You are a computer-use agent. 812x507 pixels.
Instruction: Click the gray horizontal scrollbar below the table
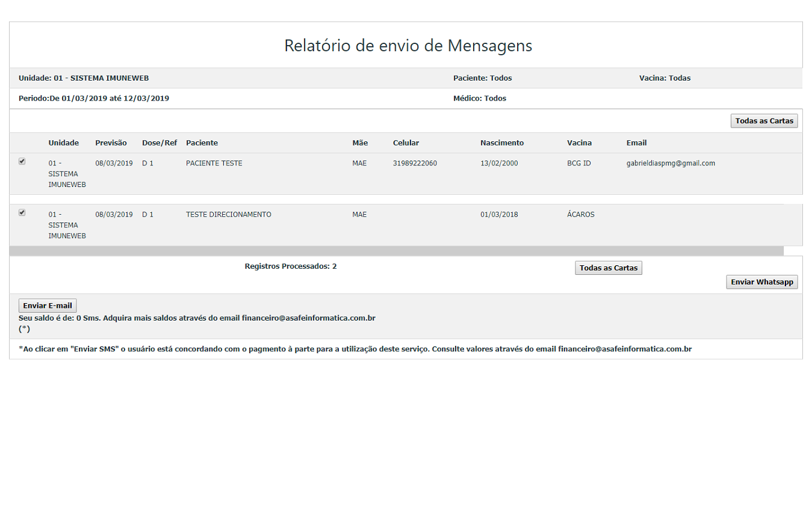[396, 251]
